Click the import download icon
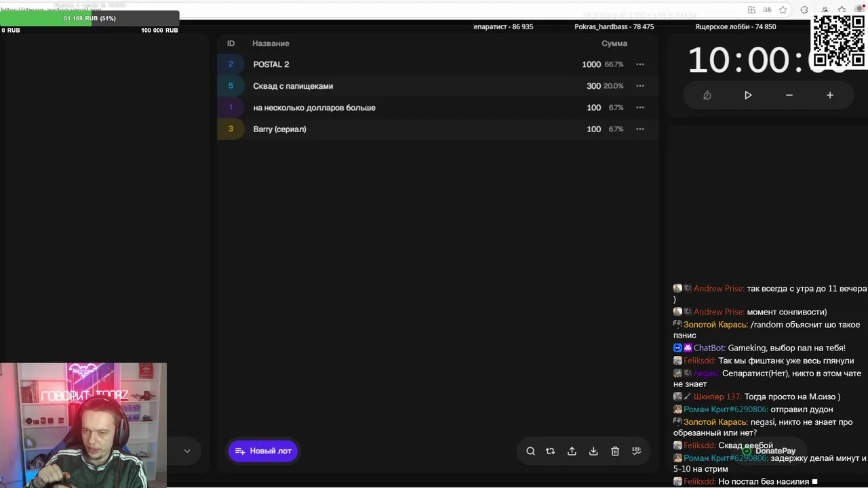The width and height of the screenshot is (868, 488). coord(593,451)
